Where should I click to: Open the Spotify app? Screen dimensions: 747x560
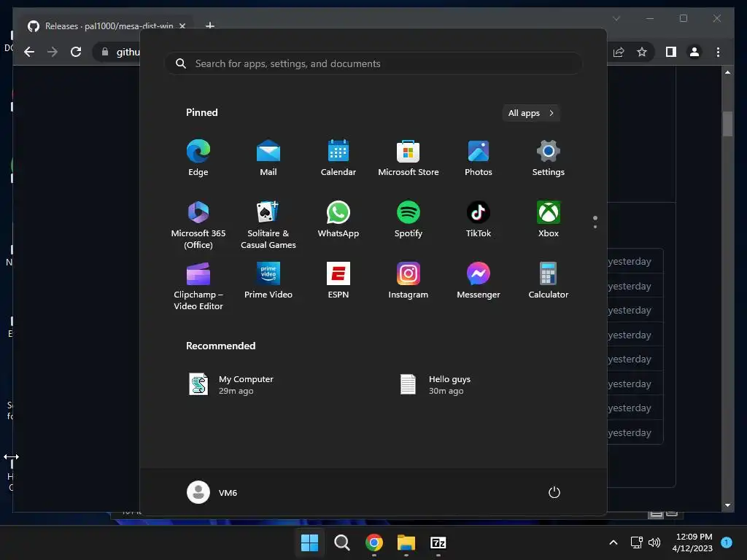409,219
